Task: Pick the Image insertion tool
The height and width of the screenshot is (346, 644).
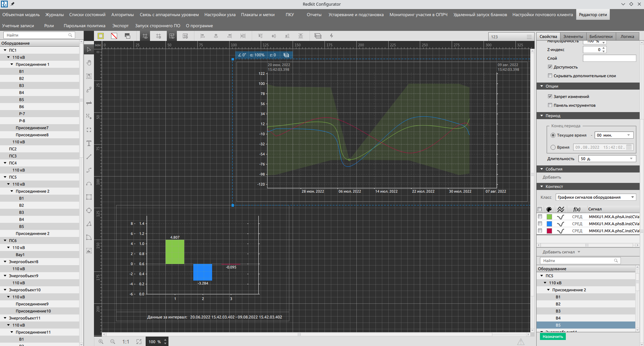Action: (89, 251)
